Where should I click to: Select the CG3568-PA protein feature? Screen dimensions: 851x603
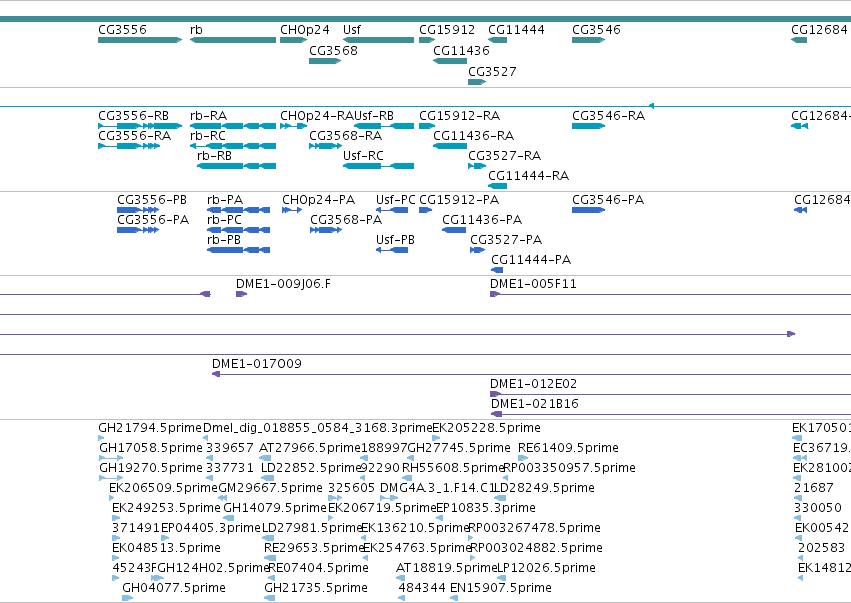tap(326, 230)
